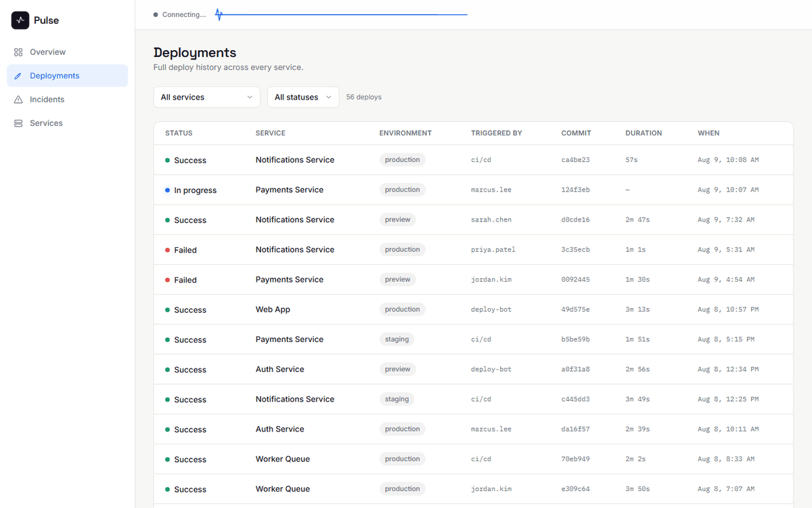This screenshot has width=812, height=508.
Task: Click Worker Queue for commit 70eb949
Action: pos(283,459)
